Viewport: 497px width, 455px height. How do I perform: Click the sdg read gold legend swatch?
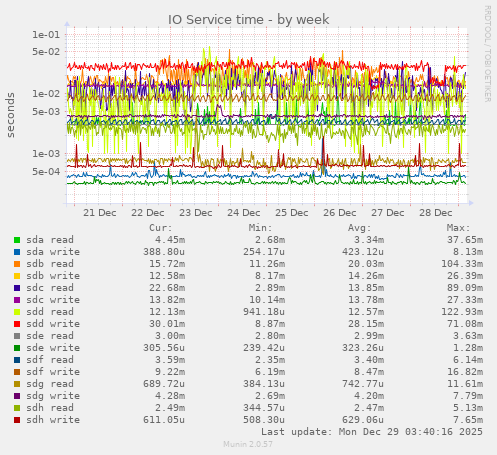tap(17, 384)
